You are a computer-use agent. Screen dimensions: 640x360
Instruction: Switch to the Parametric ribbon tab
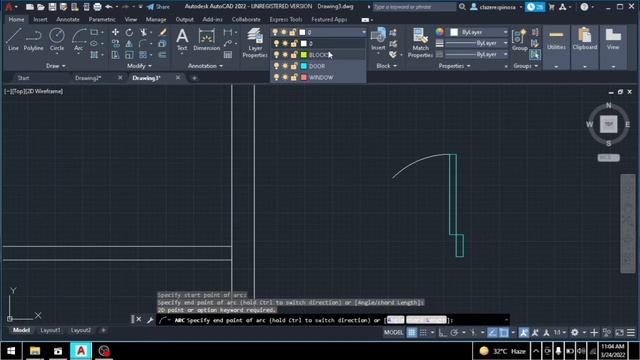click(x=102, y=19)
